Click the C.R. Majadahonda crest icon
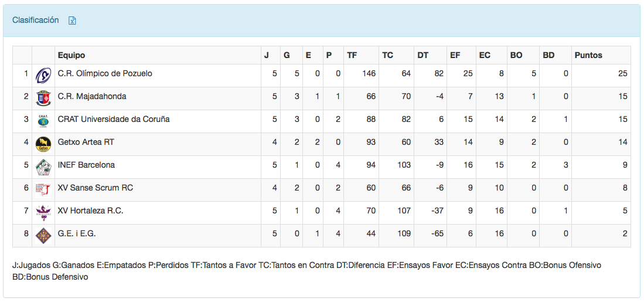 pos(43,98)
